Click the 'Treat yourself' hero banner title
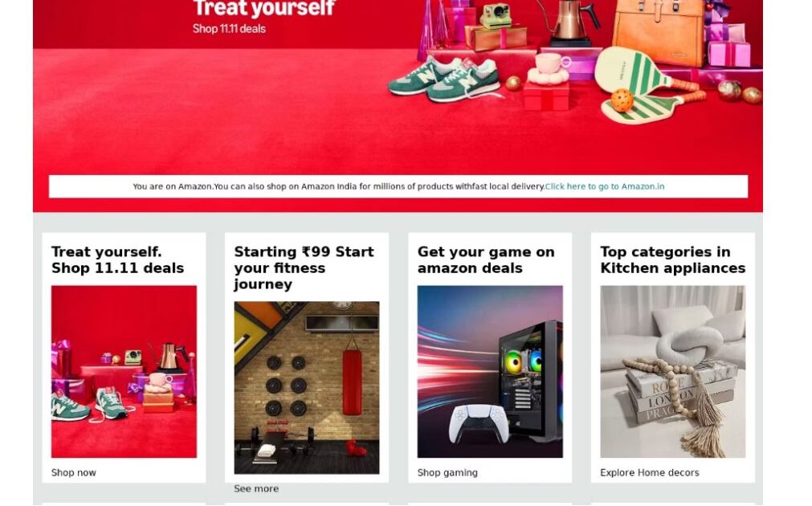The height and width of the screenshot is (506, 812). 264,8
